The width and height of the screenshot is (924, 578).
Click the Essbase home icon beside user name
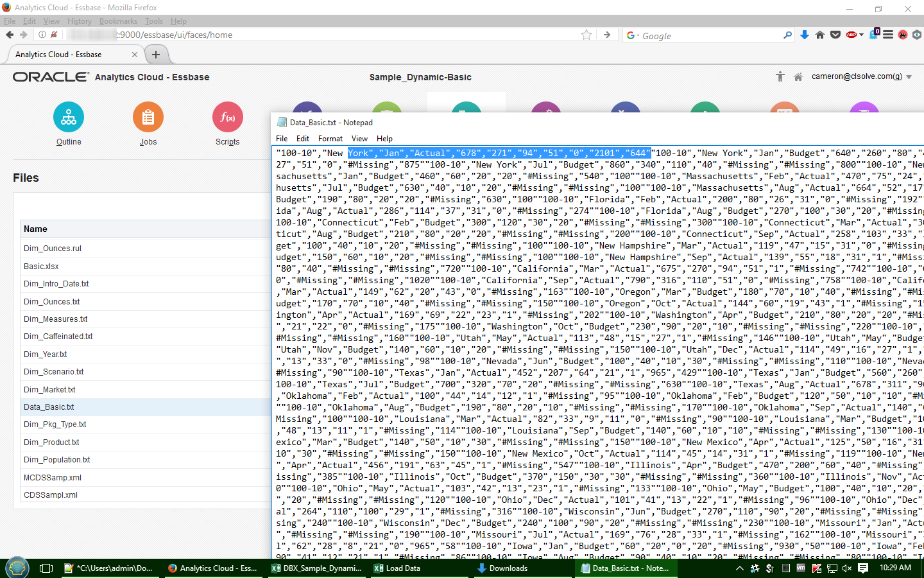[x=798, y=77]
